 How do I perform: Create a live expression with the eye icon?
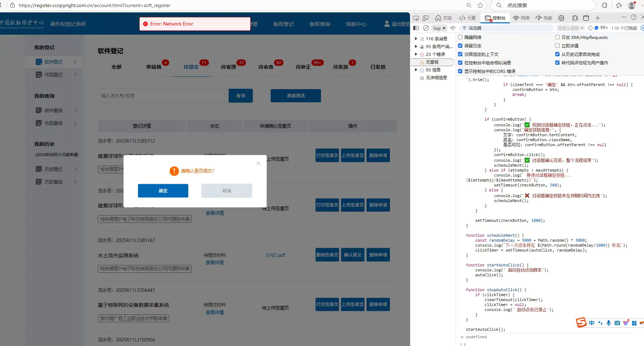[x=453, y=28]
